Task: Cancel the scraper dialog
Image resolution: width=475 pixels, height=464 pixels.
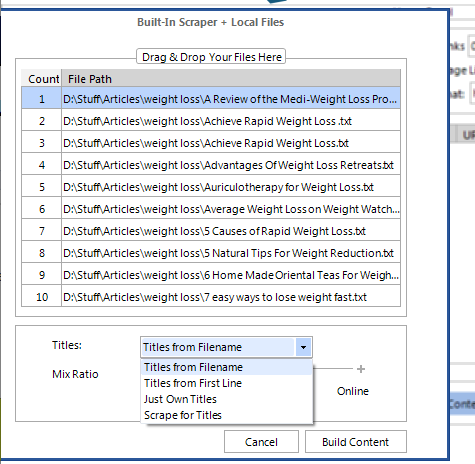Action: point(261,442)
